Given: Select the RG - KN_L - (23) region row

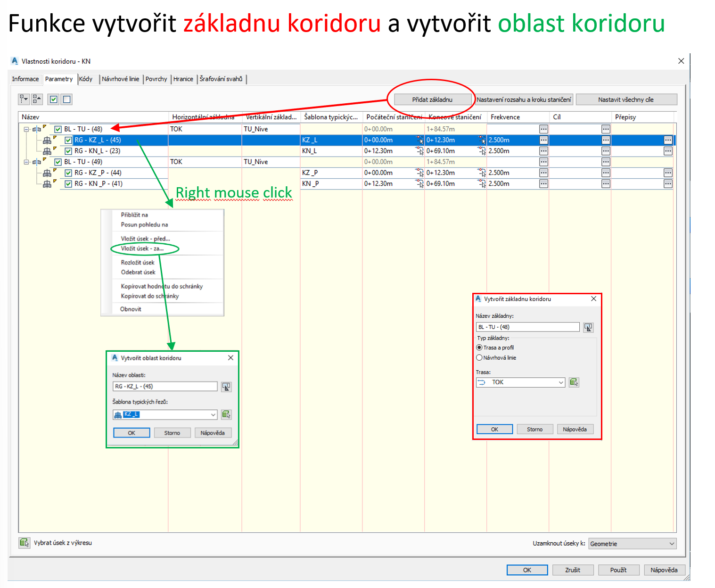Looking at the screenshot, I should point(98,151).
